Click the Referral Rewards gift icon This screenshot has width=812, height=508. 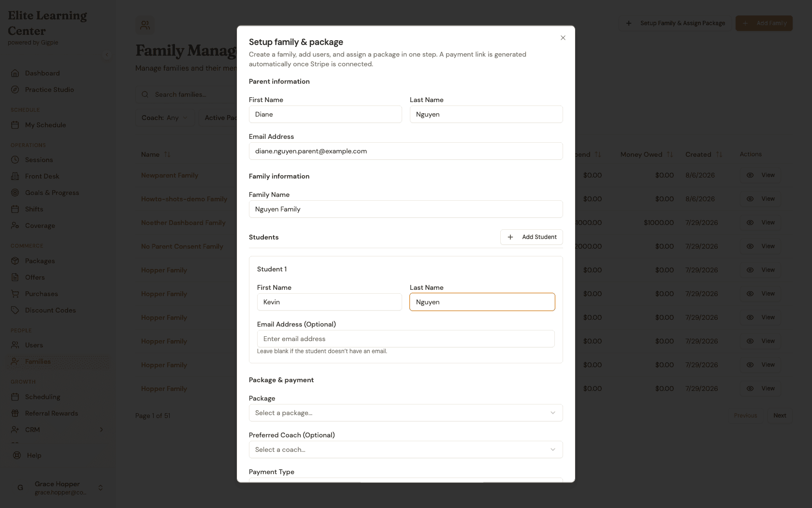tap(15, 413)
